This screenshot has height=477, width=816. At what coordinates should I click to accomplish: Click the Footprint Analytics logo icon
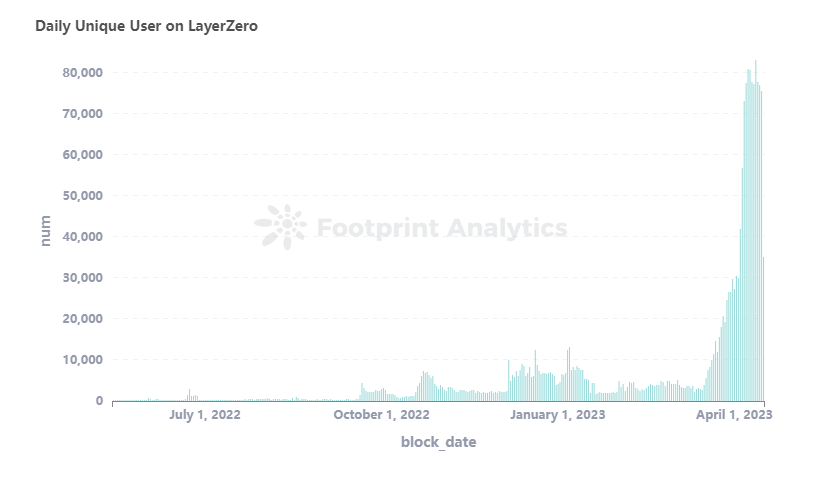tap(280, 227)
